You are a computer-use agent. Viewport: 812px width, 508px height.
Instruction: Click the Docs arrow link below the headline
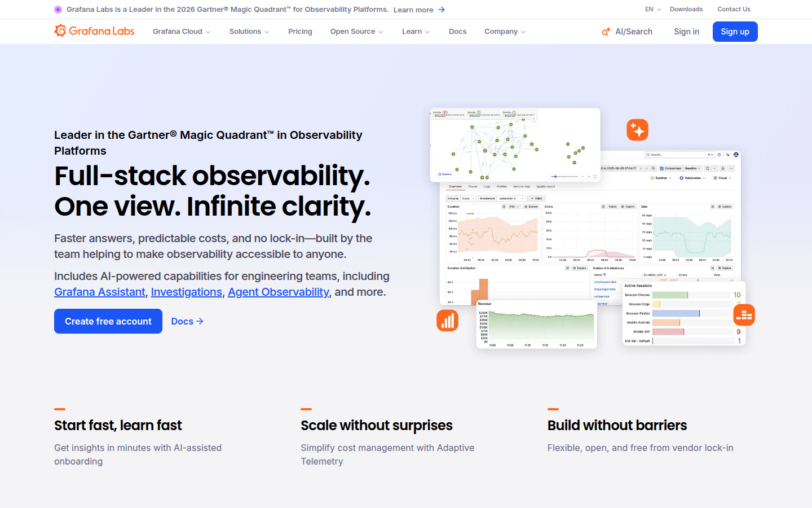tap(187, 321)
